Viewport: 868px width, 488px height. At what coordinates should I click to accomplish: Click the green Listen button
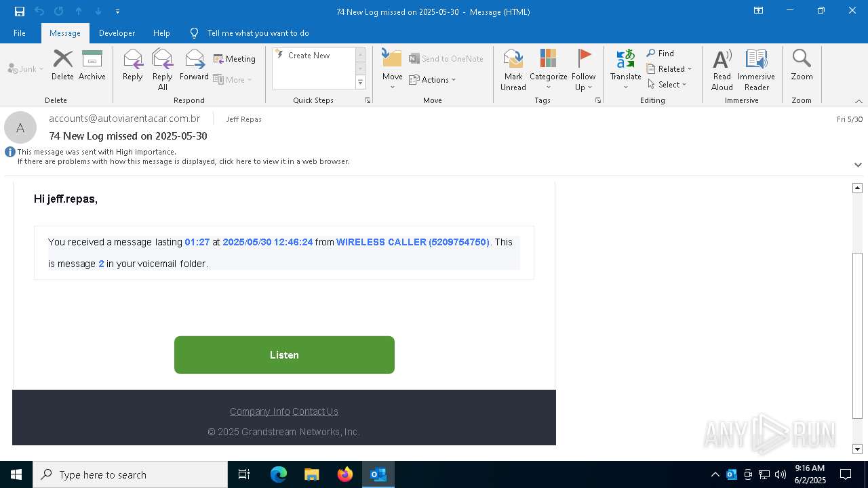pos(284,355)
